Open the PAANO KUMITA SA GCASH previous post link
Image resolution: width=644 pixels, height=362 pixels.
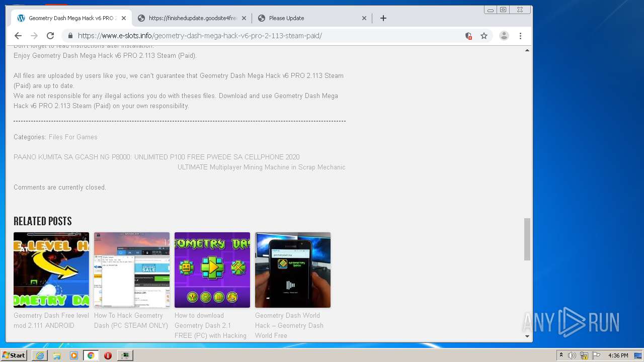coord(156,157)
